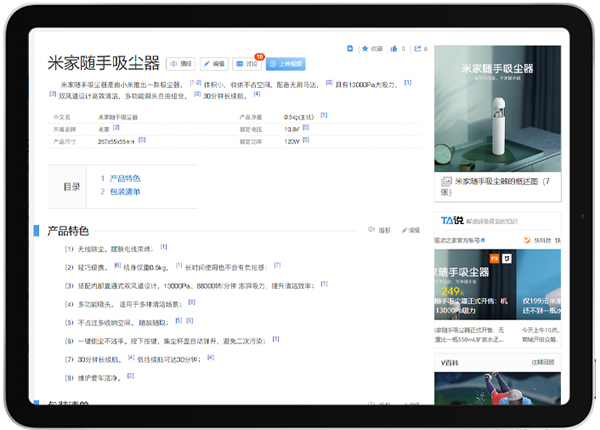Edit the 产品特色 section via 编辑

[409, 231]
